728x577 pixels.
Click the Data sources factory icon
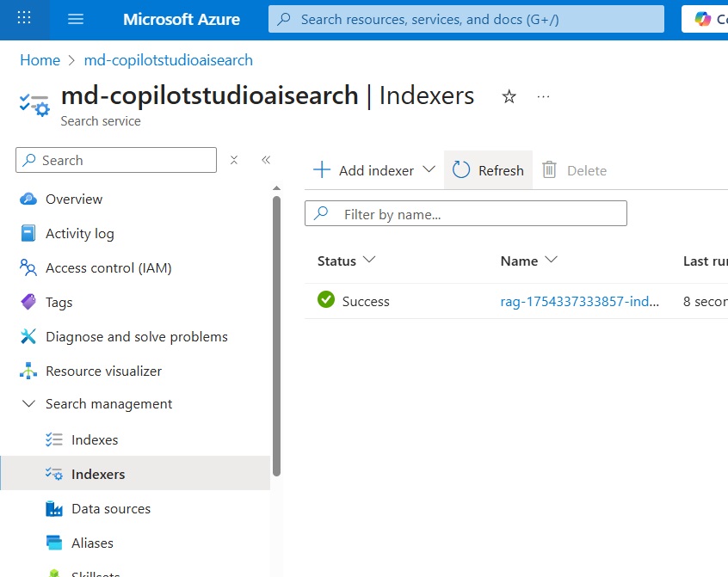[x=54, y=508]
